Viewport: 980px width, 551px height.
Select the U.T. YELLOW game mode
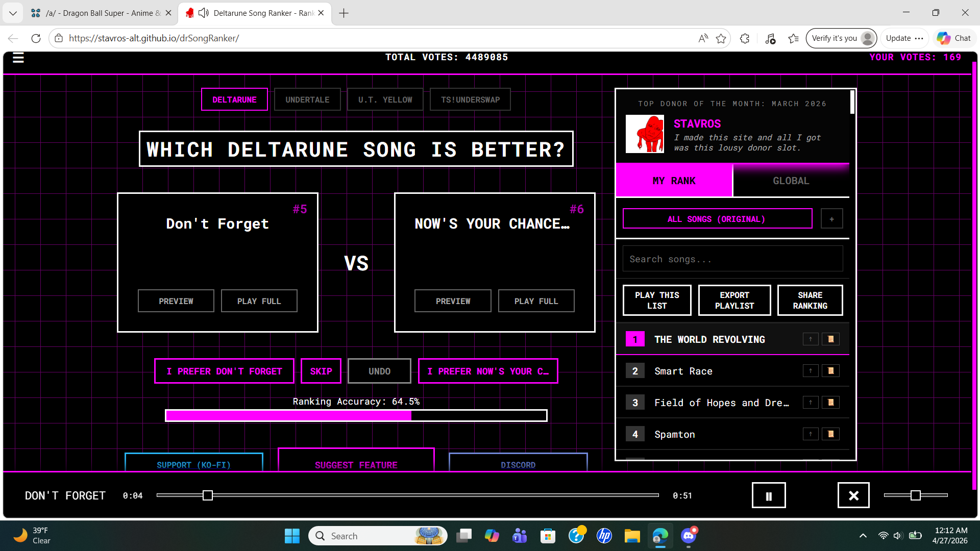(x=385, y=99)
